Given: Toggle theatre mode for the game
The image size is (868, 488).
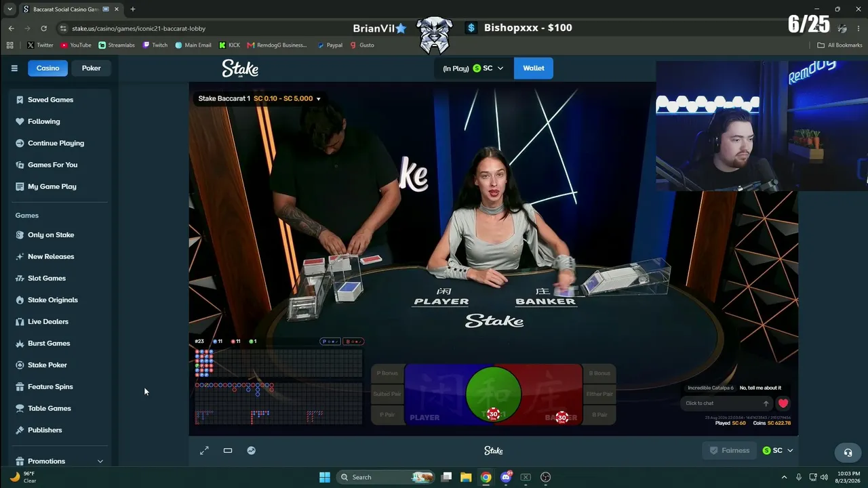Looking at the screenshot, I should point(228,451).
